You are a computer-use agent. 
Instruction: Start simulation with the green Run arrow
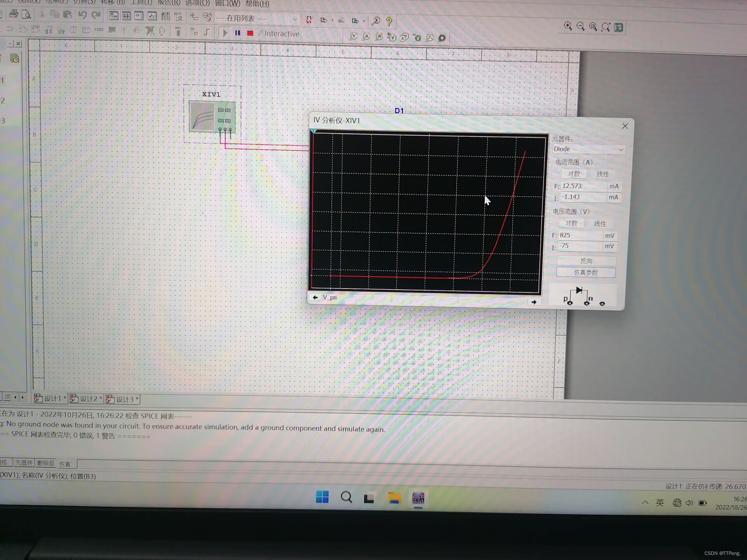(x=225, y=33)
